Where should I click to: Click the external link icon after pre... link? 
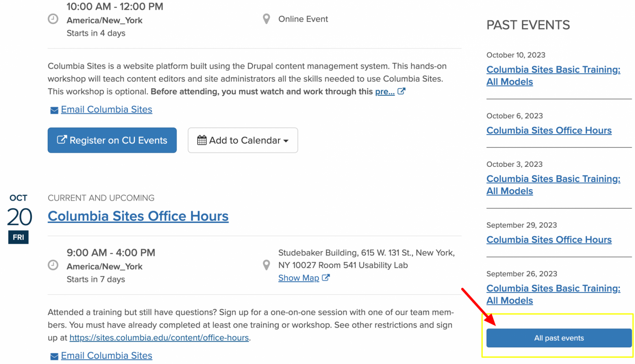(401, 91)
